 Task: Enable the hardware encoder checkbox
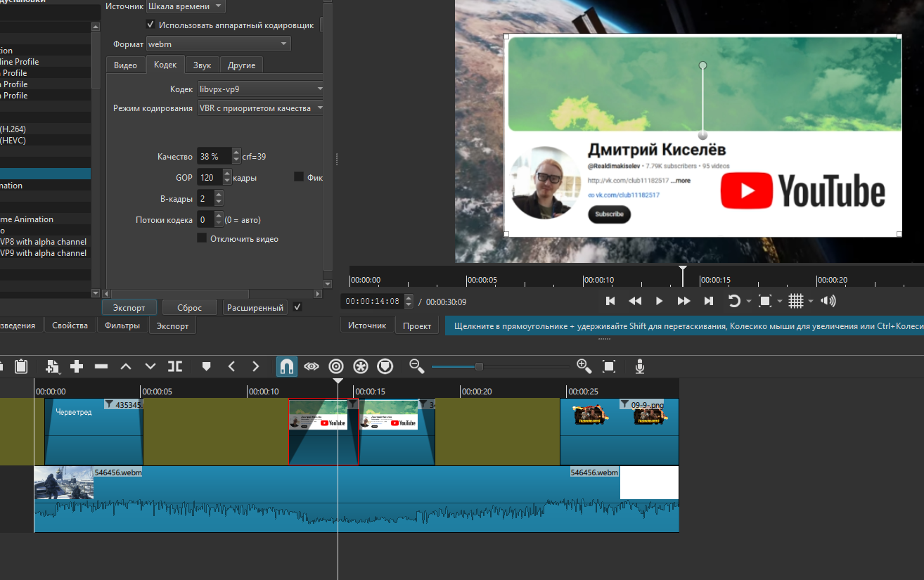point(150,25)
